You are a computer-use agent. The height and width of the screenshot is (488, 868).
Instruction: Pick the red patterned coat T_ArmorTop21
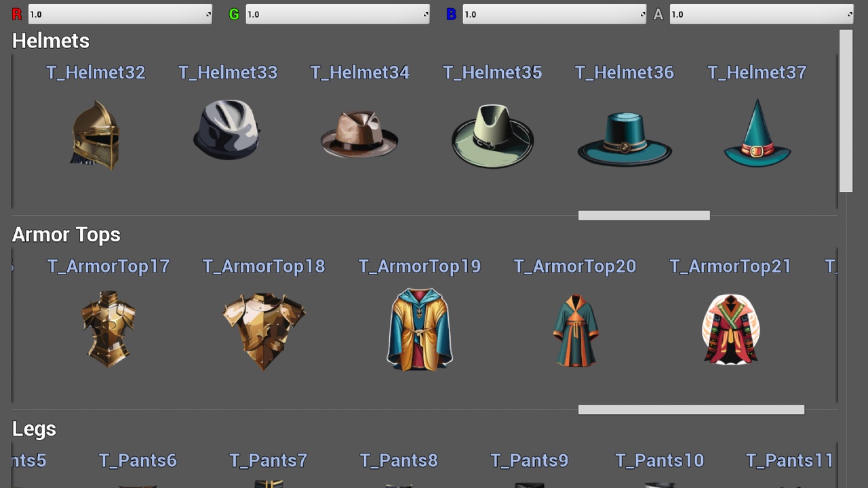pos(731,329)
